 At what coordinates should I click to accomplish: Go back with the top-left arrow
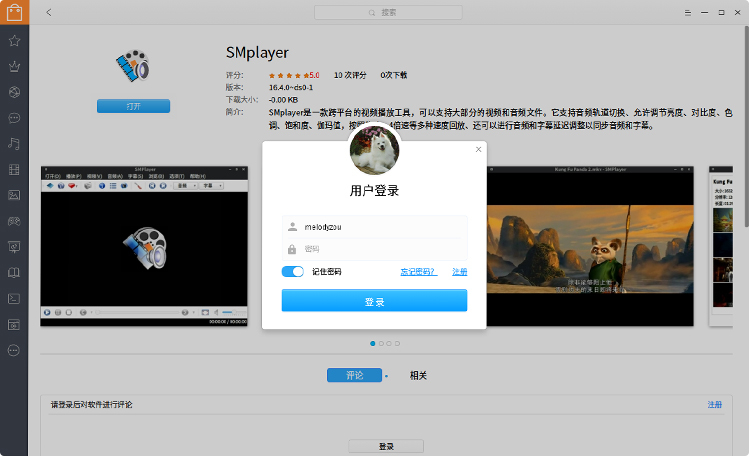(49, 12)
